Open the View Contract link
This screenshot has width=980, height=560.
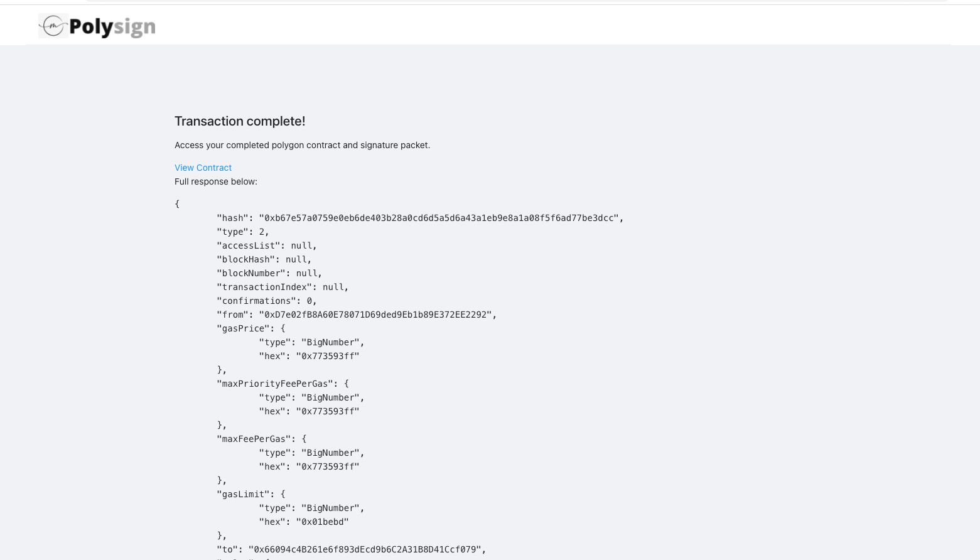203,168
